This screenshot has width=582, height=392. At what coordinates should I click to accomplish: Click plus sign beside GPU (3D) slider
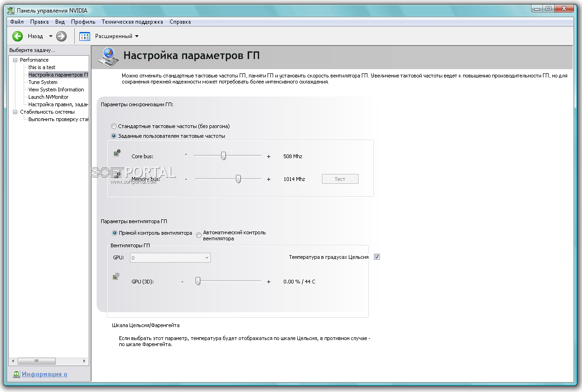coord(268,282)
